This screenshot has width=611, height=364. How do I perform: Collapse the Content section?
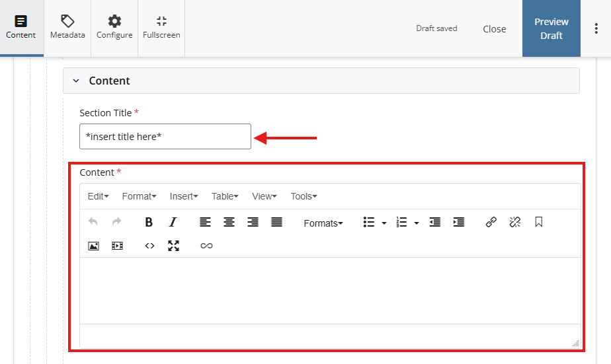point(76,81)
